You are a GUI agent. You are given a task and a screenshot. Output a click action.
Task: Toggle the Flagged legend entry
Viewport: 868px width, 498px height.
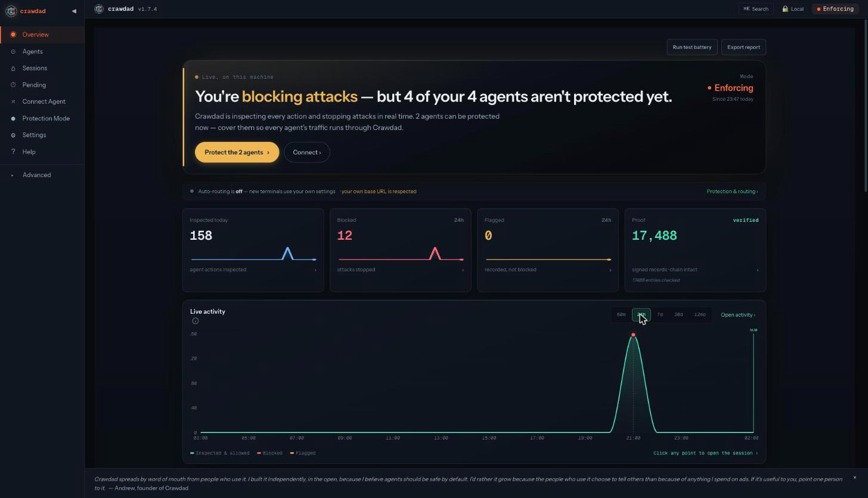tap(303, 453)
